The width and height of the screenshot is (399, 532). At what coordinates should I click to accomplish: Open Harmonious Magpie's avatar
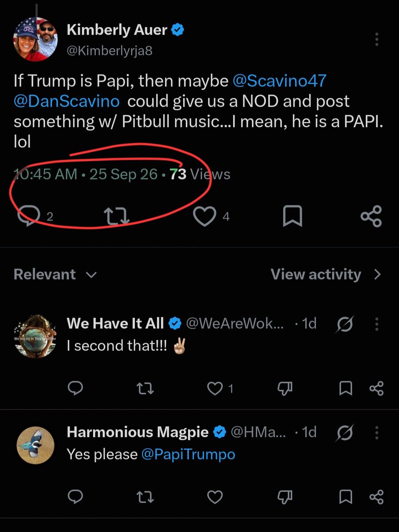tap(35, 445)
